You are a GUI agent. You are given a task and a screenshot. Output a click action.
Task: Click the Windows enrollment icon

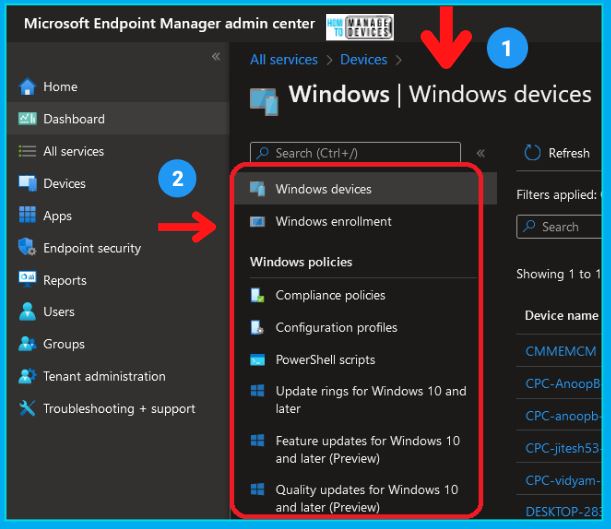click(258, 222)
